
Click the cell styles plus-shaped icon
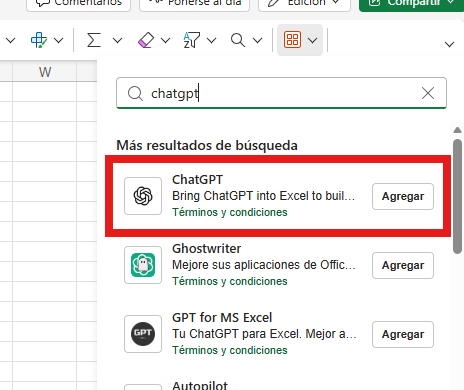pyautogui.click(x=39, y=40)
